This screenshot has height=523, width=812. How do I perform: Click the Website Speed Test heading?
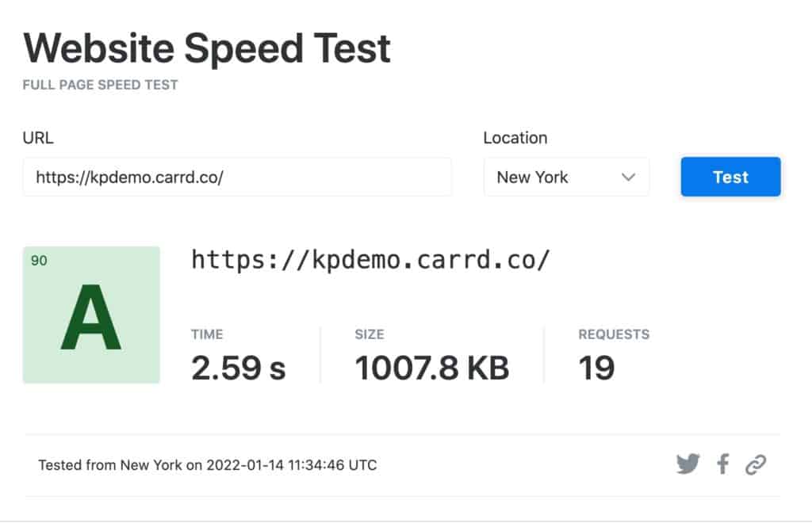click(206, 48)
